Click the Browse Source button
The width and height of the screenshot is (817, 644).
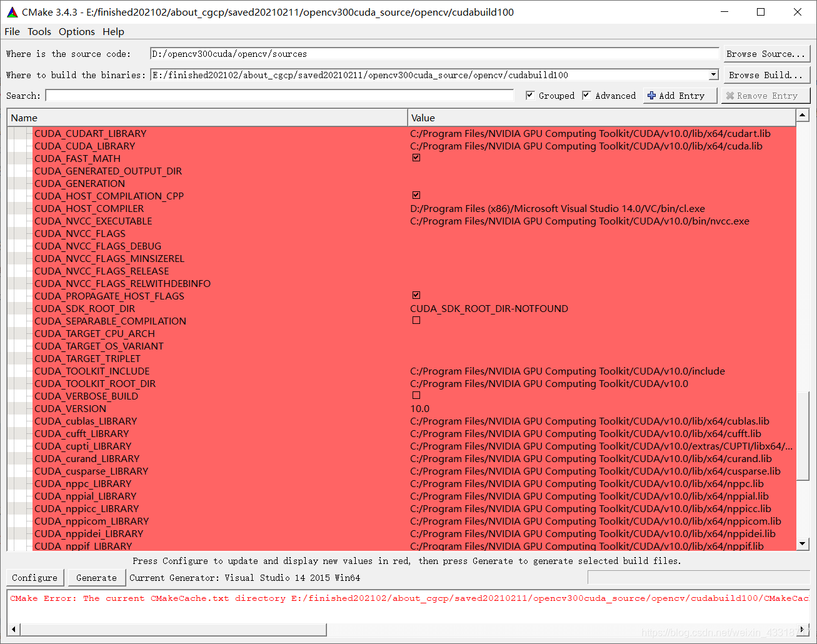[766, 54]
